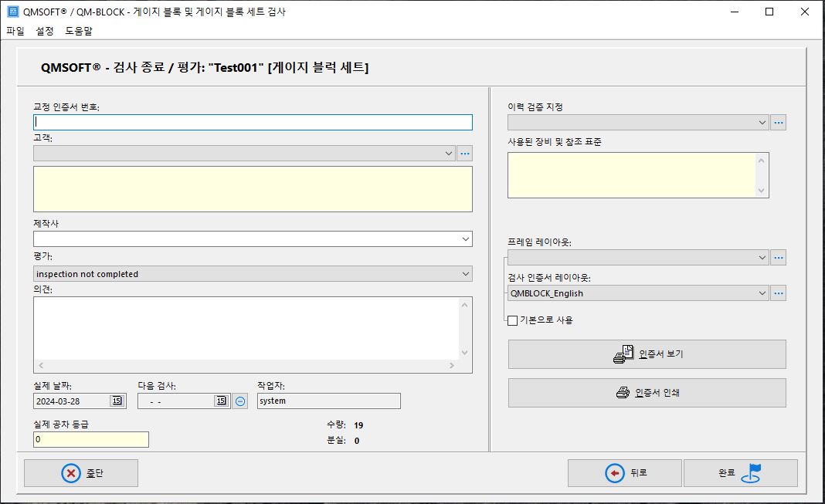
Task: Click the 인증서 인쇄 button
Action: [647, 393]
